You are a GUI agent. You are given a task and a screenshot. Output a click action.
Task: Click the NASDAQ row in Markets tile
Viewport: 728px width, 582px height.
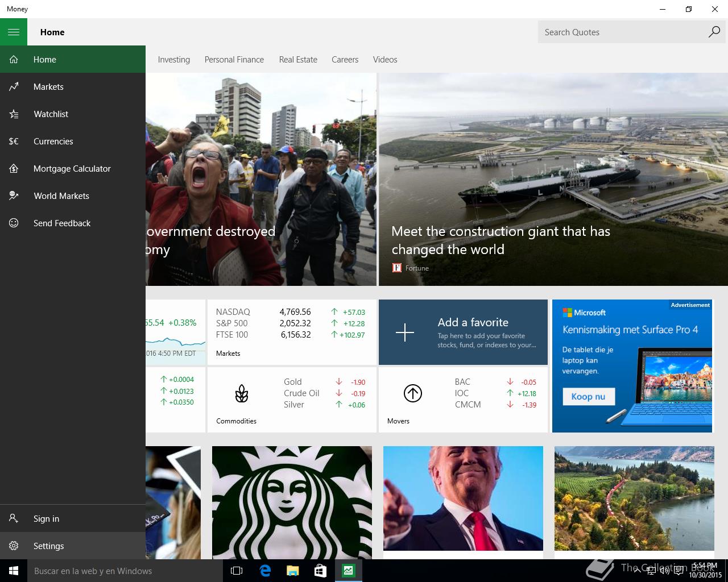coord(291,311)
